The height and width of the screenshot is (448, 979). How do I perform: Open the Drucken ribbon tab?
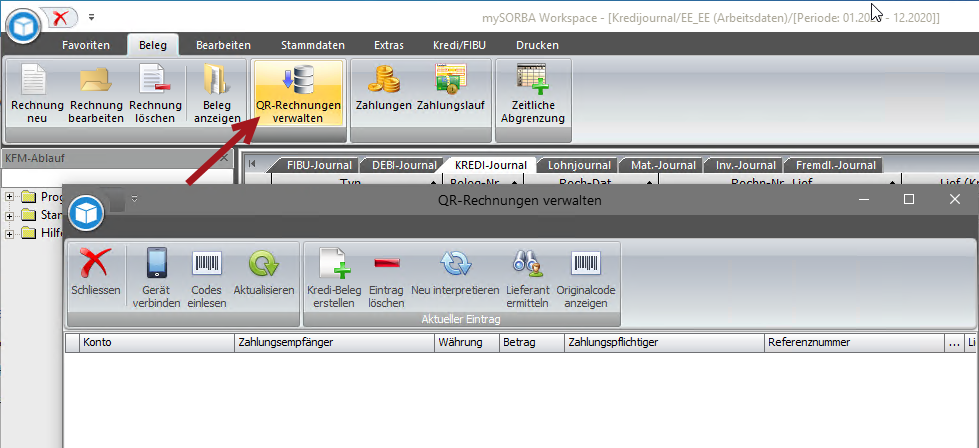click(x=538, y=45)
